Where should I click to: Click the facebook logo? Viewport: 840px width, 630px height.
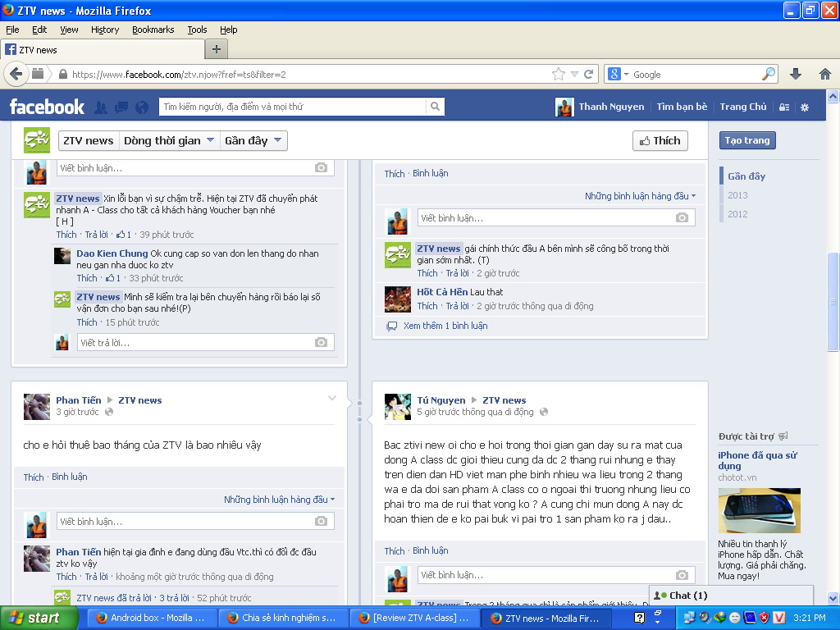point(47,107)
